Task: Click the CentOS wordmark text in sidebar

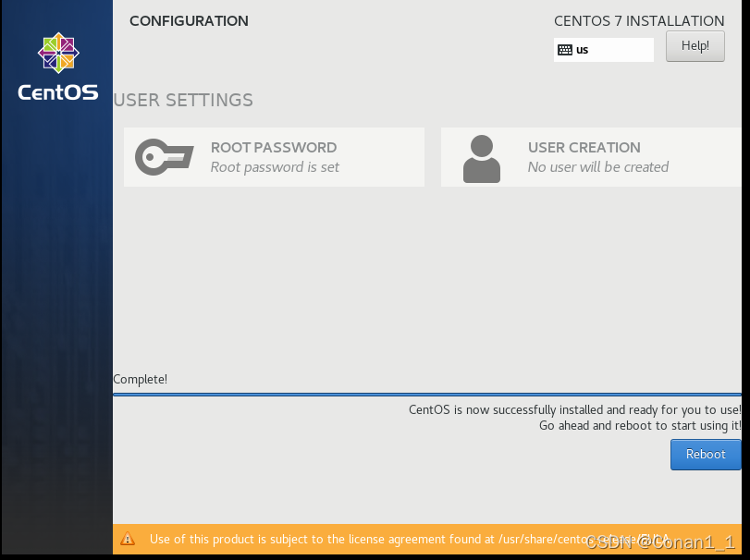Action: tap(58, 92)
